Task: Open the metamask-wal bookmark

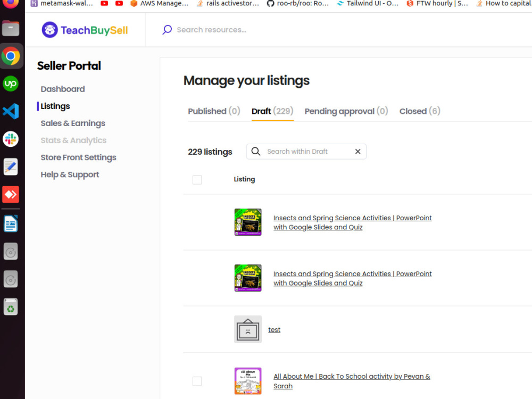Action: coord(61,3)
